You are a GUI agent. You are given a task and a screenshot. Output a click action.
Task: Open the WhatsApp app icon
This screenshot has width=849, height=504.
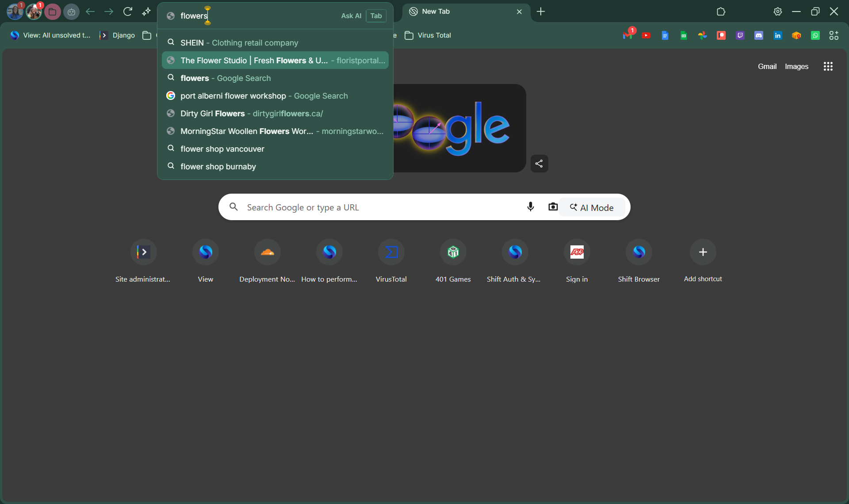pyautogui.click(x=815, y=35)
